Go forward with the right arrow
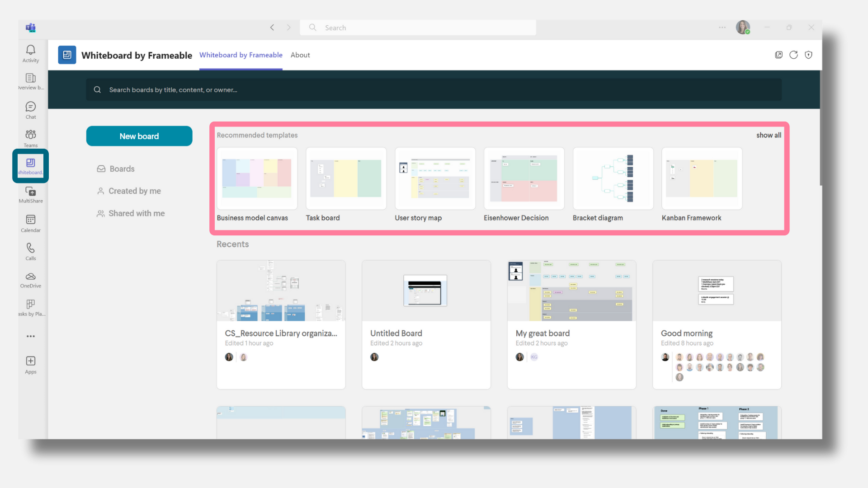 pos(289,28)
